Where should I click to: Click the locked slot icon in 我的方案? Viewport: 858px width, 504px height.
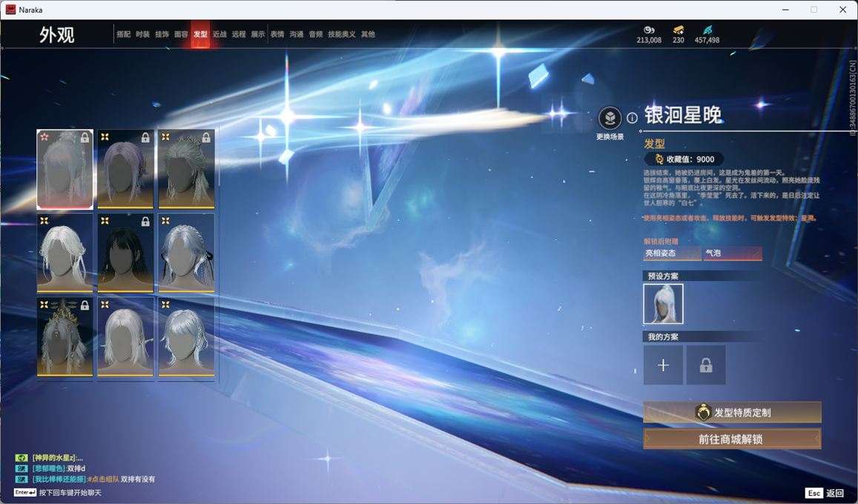705,364
